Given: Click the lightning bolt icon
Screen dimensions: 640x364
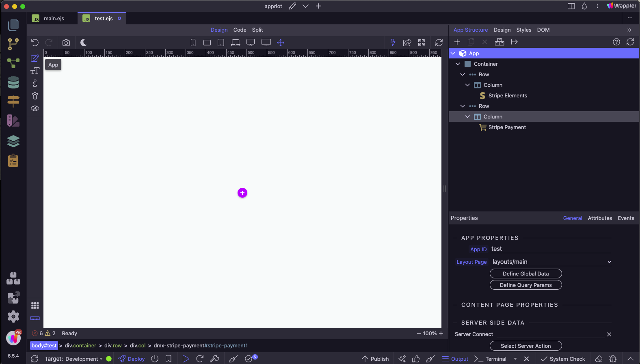Looking at the screenshot, I should 393,43.
